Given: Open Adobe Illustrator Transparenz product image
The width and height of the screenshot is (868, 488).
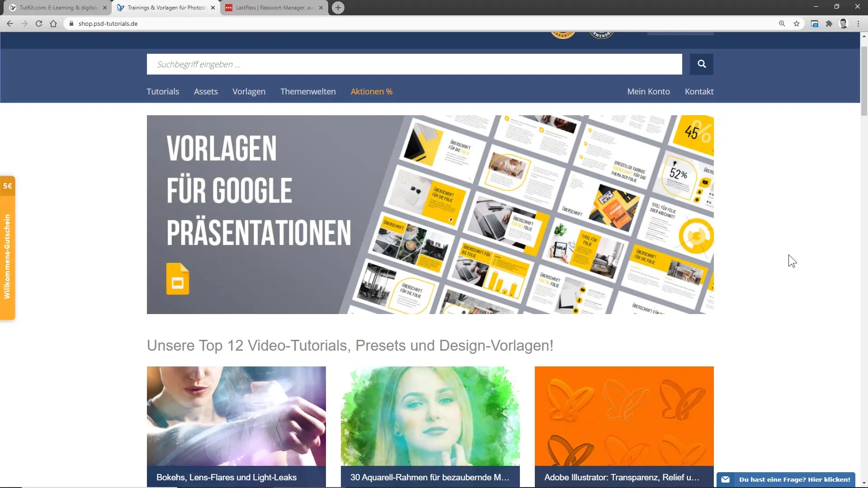Looking at the screenshot, I should [624, 416].
